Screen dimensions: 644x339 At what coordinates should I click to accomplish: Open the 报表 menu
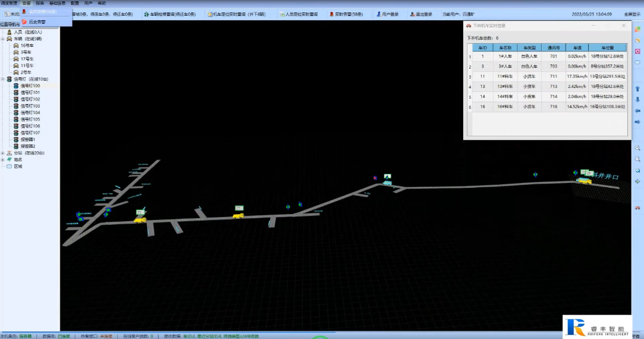point(40,3)
